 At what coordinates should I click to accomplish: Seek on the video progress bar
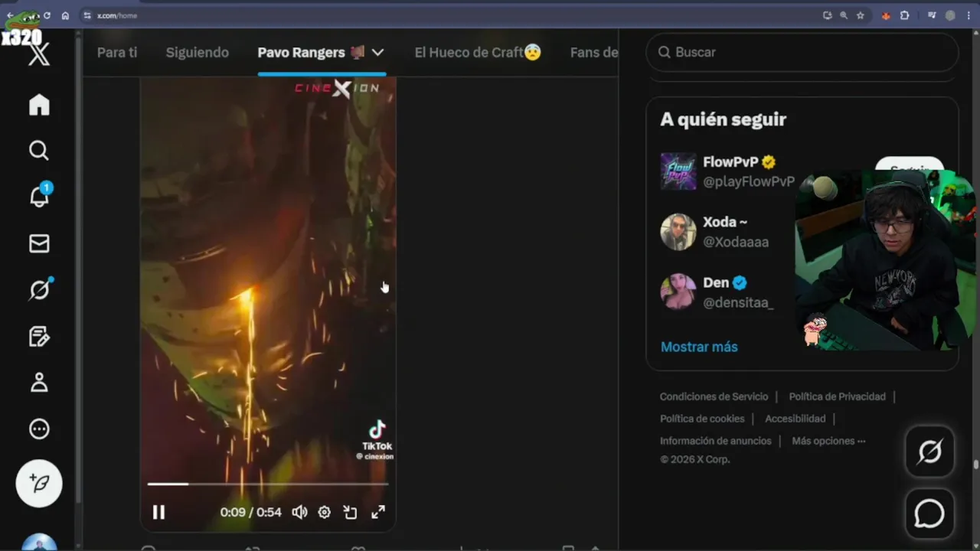coord(268,484)
